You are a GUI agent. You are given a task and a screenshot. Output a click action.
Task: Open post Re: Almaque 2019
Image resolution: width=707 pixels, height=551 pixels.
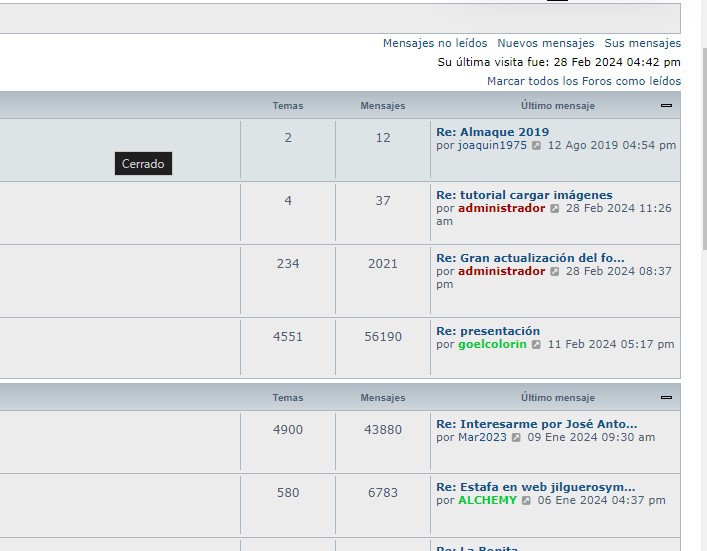coord(492,132)
